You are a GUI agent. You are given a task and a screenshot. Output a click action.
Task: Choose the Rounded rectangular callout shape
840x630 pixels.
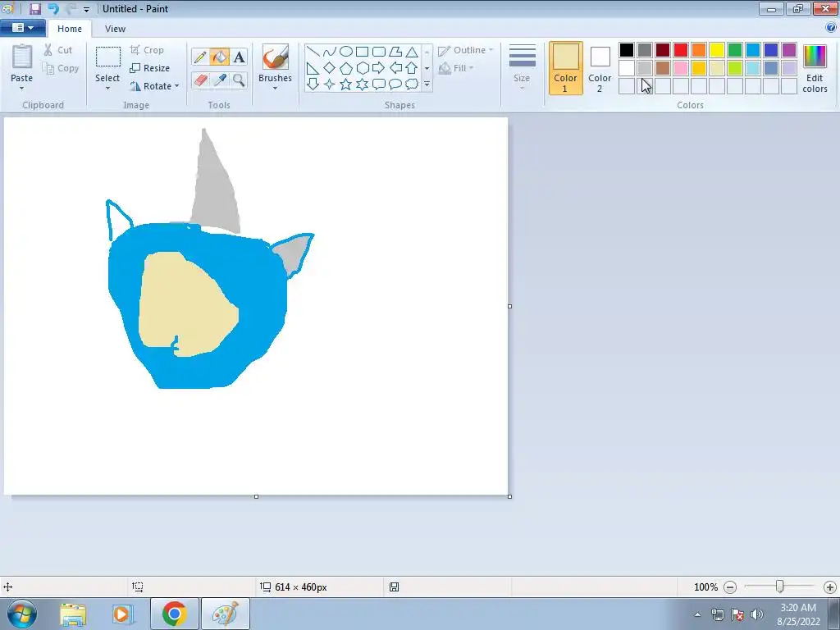(x=379, y=84)
